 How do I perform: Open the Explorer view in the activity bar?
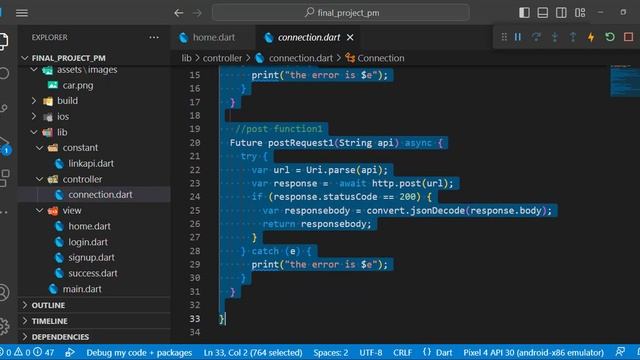3,41
